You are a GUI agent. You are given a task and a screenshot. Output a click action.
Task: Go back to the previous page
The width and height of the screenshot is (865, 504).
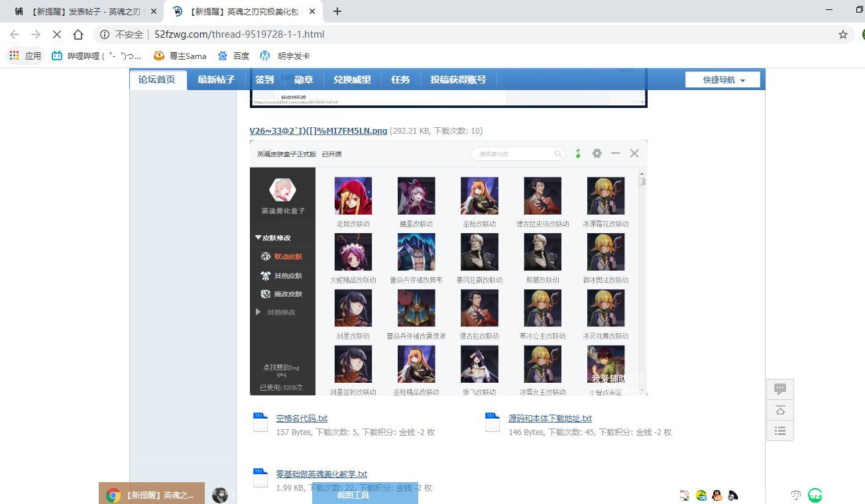pyautogui.click(x=15, y=34)
